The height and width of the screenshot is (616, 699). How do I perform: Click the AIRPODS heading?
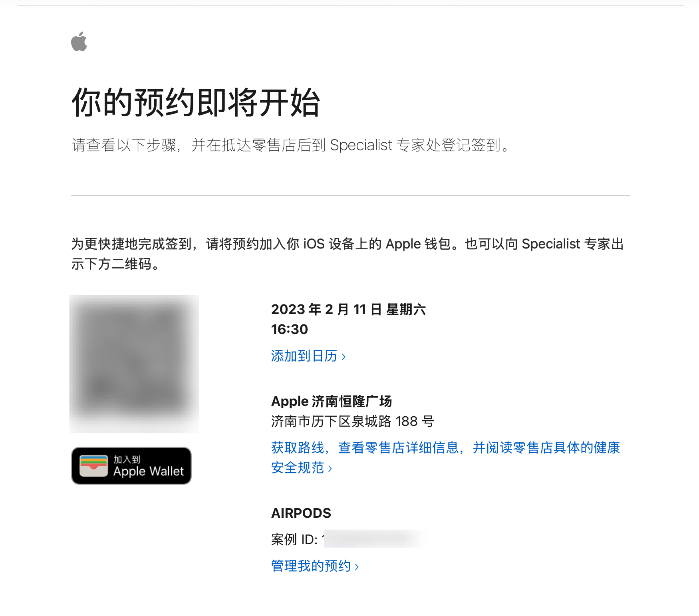tap(301, 513)
